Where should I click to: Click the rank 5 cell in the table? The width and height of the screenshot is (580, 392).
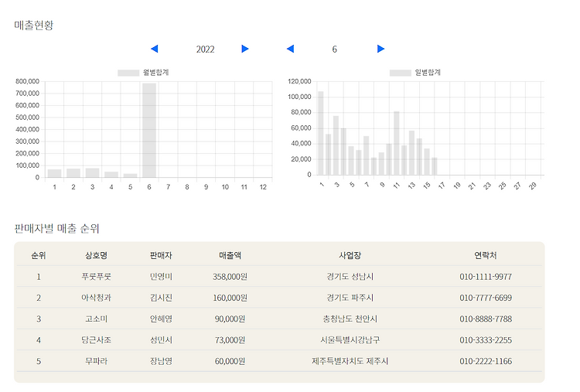[x=39, y=361]
